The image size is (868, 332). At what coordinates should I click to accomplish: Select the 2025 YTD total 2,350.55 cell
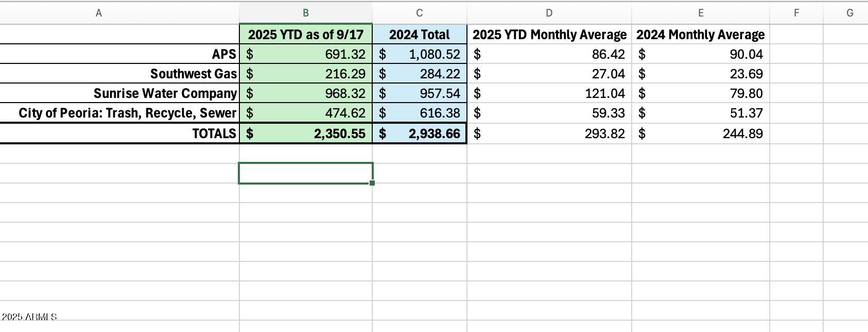[x=306, y=134]
